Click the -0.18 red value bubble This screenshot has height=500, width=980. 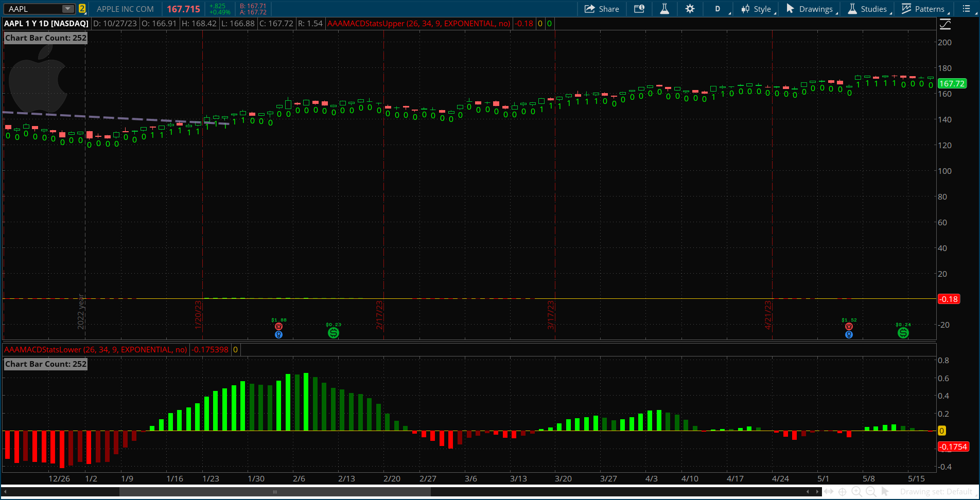coord(949,299)
